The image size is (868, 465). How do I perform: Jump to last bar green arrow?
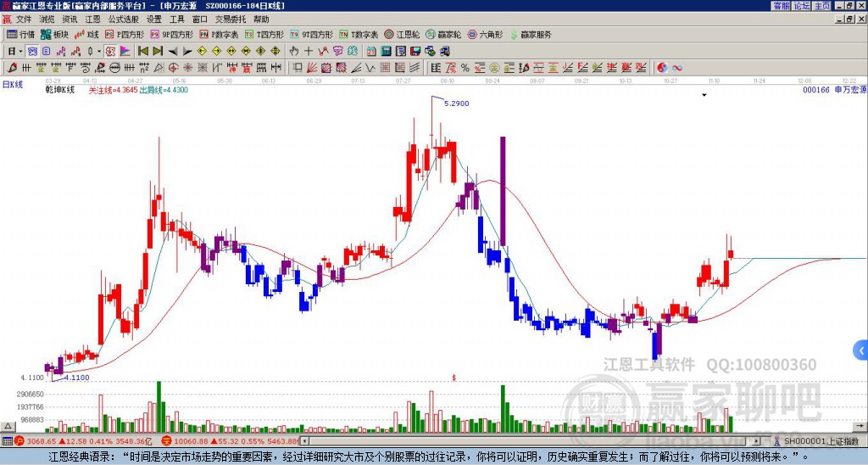[x=158, y=52]
